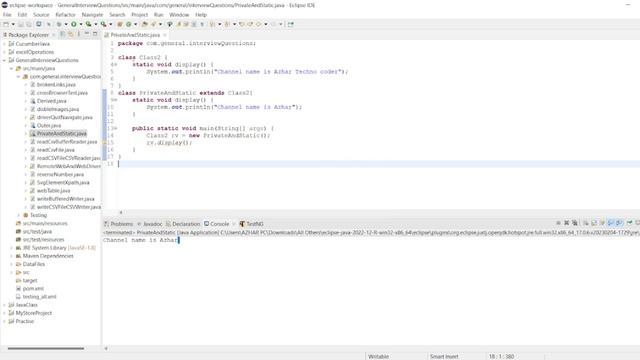Click the Open Perspective icon
Screen dimensions: 640x360
tap(291, 24)
